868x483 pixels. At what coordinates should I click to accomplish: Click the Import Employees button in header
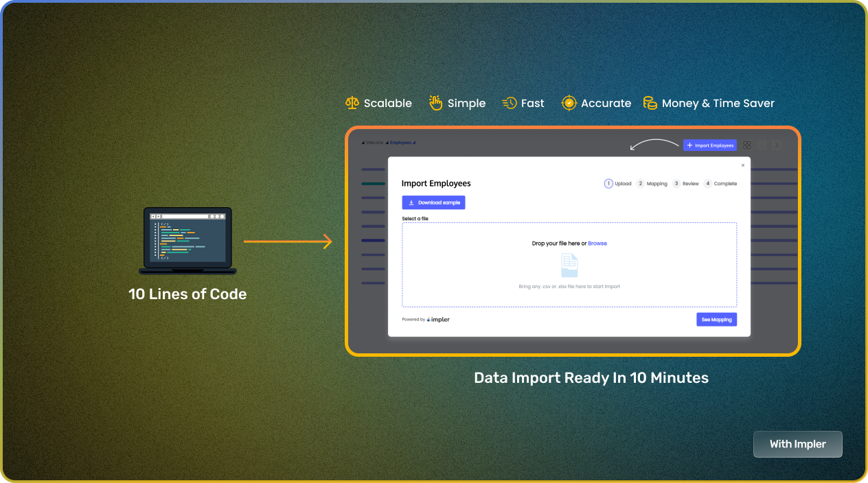coord(709,145)
